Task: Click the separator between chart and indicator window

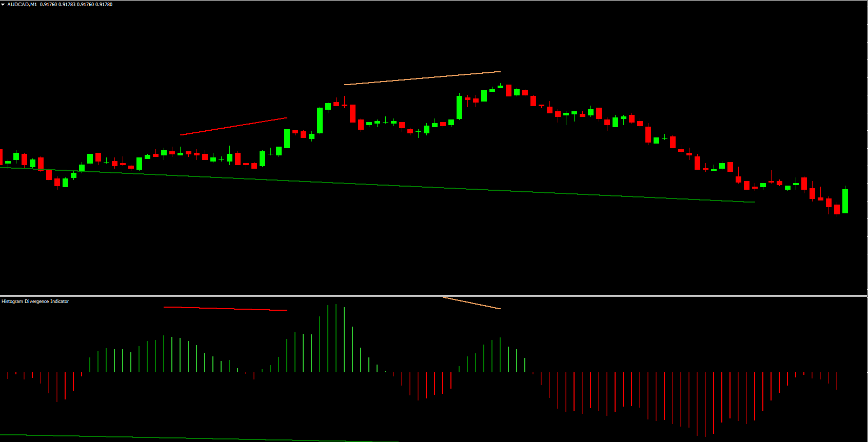Action: (x=433, y=296)
